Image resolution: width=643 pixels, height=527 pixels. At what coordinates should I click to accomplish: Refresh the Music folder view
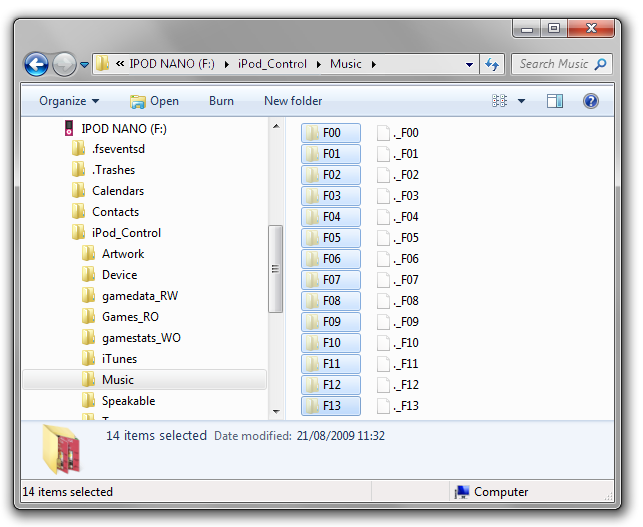(492, 64)
